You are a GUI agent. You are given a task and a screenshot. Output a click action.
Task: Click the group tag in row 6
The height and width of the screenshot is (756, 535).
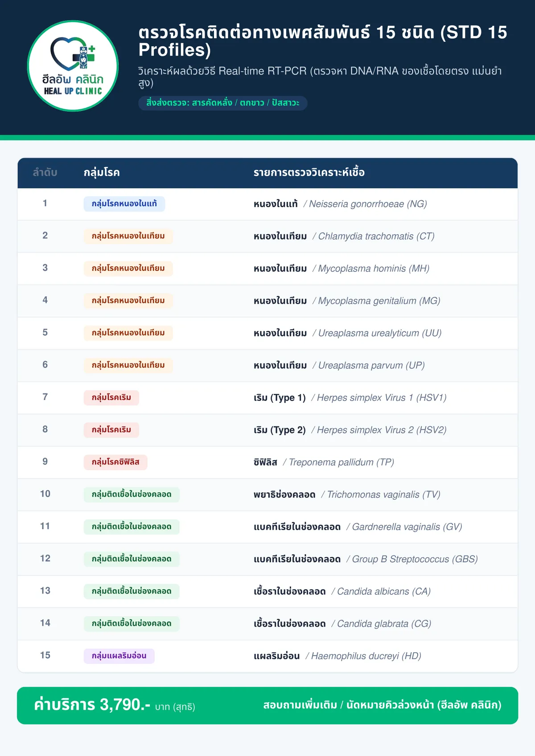128,365
